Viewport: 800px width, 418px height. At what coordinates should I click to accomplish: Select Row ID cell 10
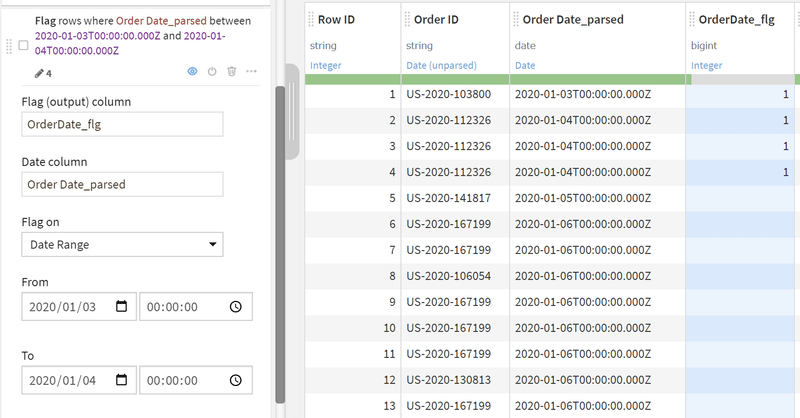353,328
